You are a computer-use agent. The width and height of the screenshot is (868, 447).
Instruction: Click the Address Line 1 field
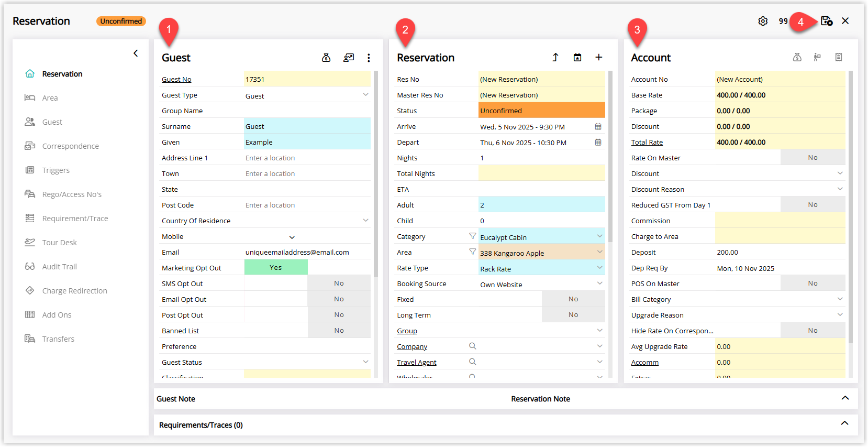click(x=307, y=158)
